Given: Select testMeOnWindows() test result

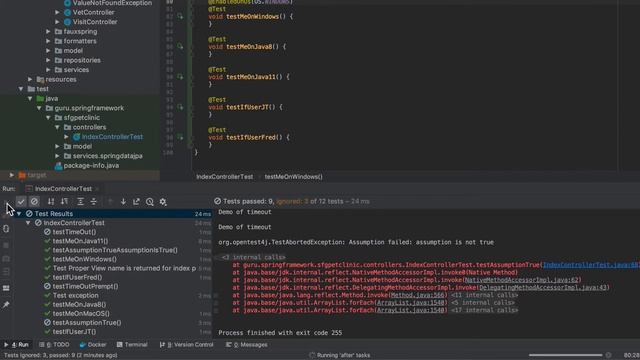Looking at the screenshot, I should coord(84,259).
